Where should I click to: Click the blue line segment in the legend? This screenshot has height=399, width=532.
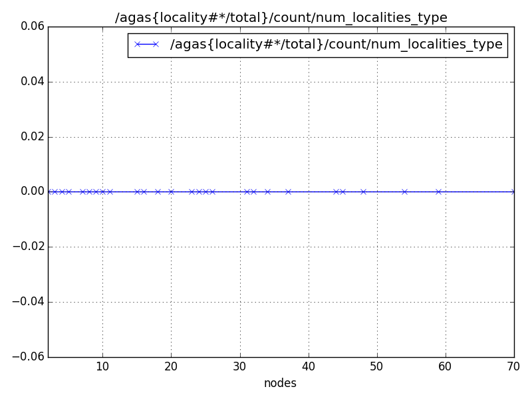tap(148, 43)
